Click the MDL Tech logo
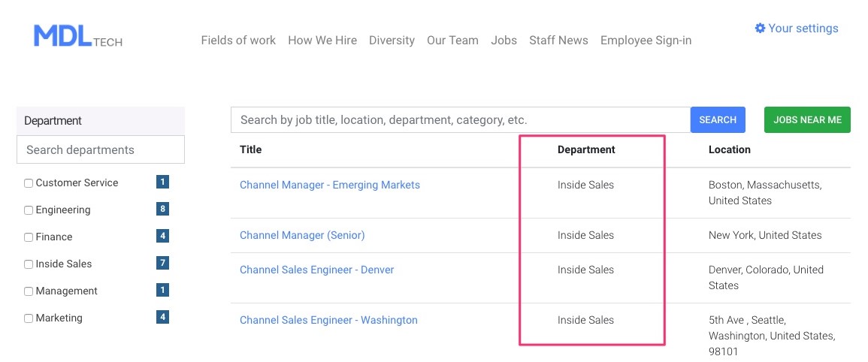This screenshot has height=362, width=868. [x=78, y=36]
